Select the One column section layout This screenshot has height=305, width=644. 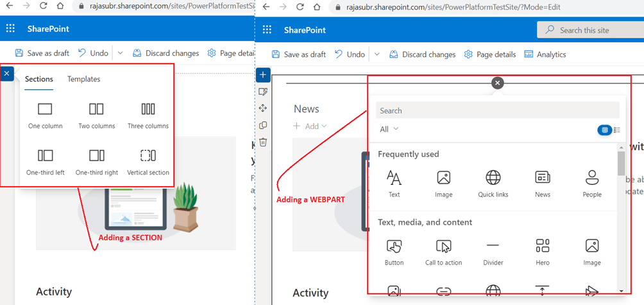click(x=45, y=116)
